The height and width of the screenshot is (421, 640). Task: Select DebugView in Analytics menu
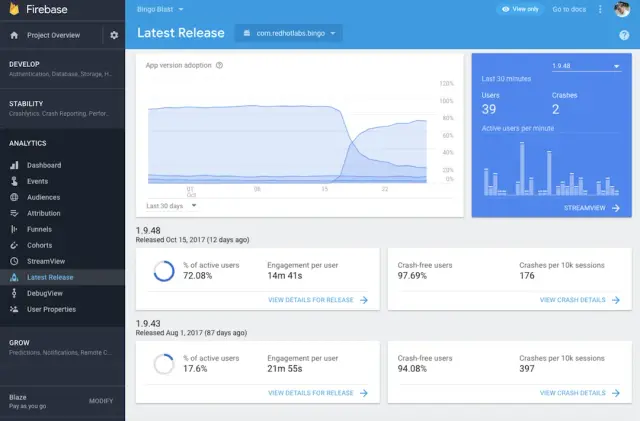click(x=45, y=293)
